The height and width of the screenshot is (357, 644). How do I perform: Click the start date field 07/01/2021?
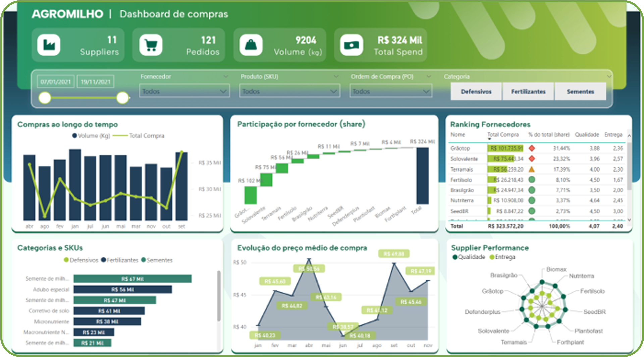point(55,82)
